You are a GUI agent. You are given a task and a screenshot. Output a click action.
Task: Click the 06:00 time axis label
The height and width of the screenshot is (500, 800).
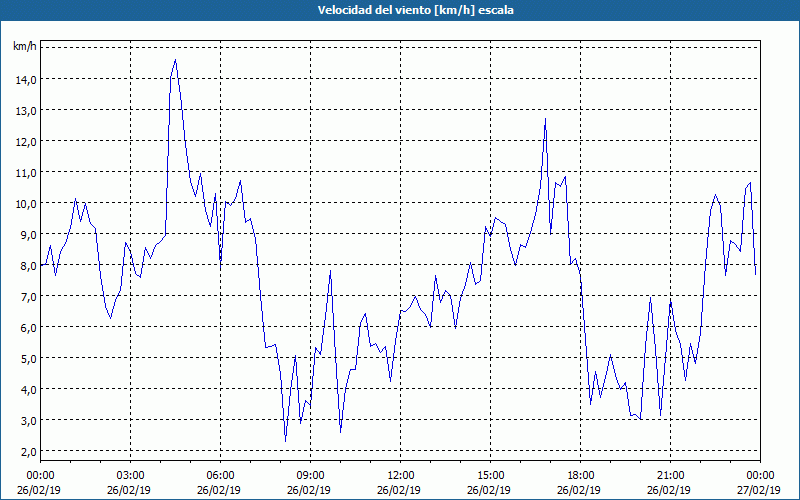220,476
